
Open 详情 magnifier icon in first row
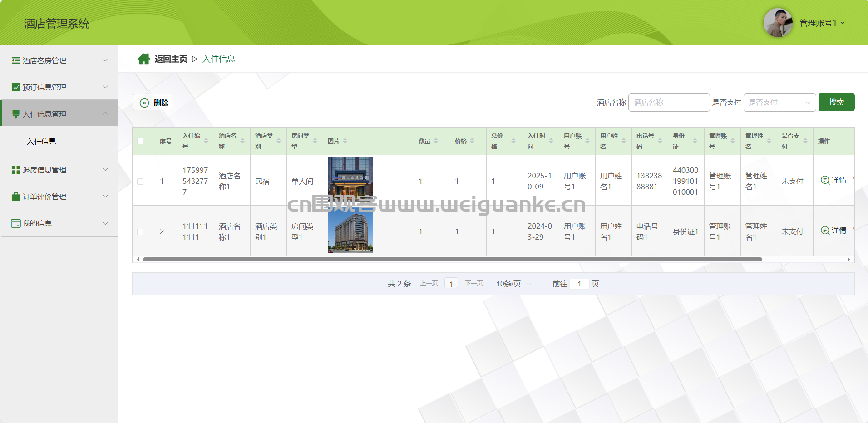tap(825, 180)
